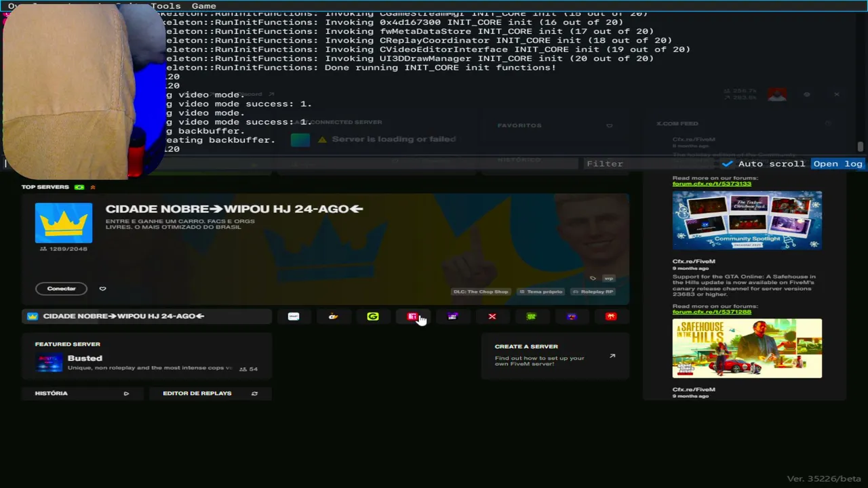Open the Safehouse in the Hills image
The height and width of the screenshot is (488, 868).
(x=747, y=348)
